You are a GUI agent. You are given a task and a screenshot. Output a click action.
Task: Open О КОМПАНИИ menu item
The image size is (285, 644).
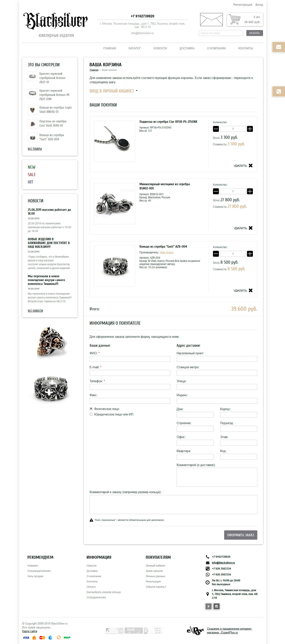tap(216, 48)
